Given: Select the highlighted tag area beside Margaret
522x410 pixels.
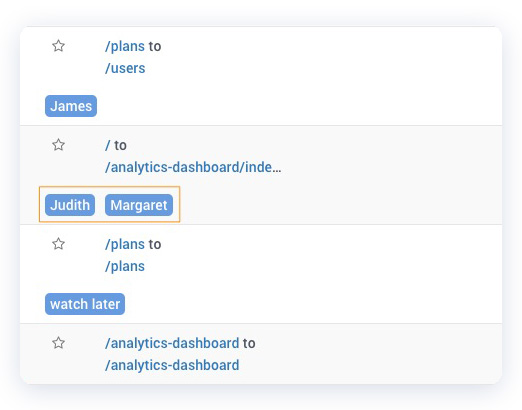Looking at the screenshot, I should click(109, 204).
